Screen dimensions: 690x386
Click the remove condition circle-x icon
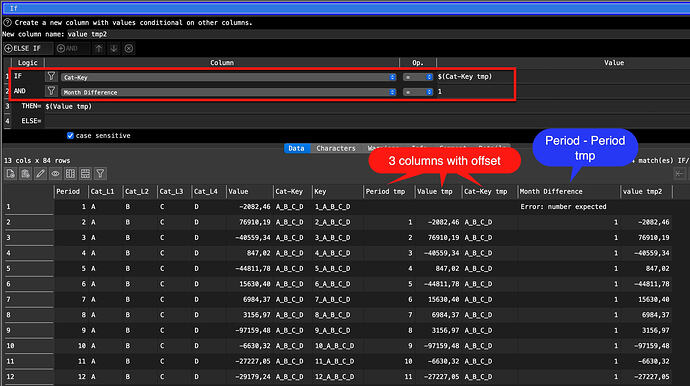(129, 48)
